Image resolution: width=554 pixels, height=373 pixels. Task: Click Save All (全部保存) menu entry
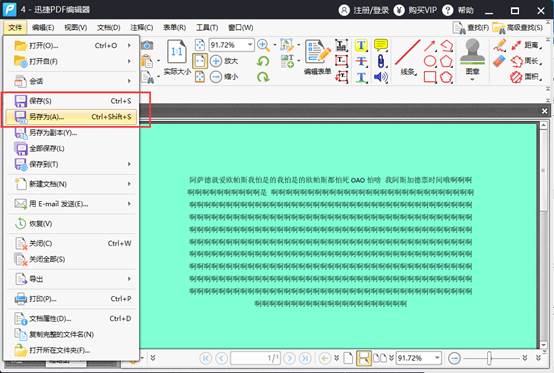click(72, 148)
